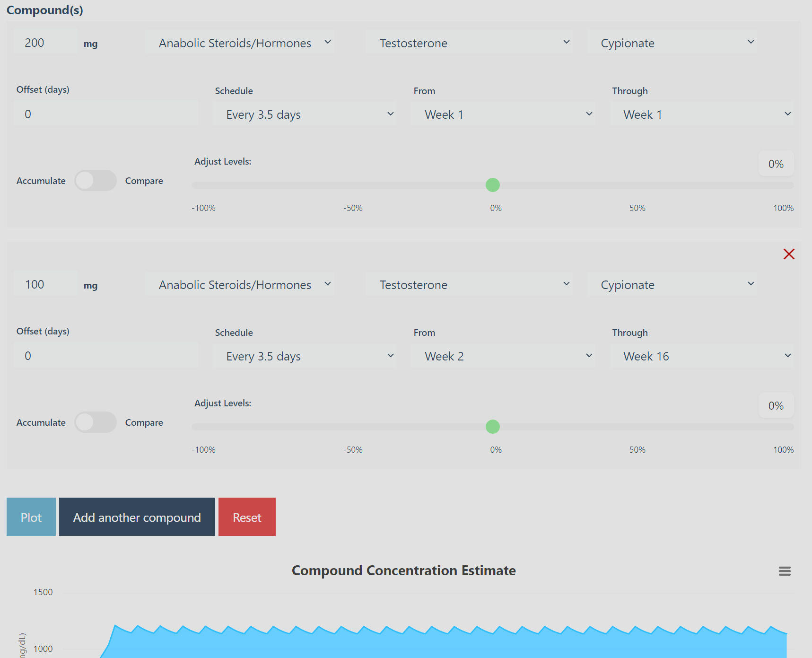Toggle Accumulate/Compare switch for second compound
Screen dimensions: 812x658
[96, 422]
